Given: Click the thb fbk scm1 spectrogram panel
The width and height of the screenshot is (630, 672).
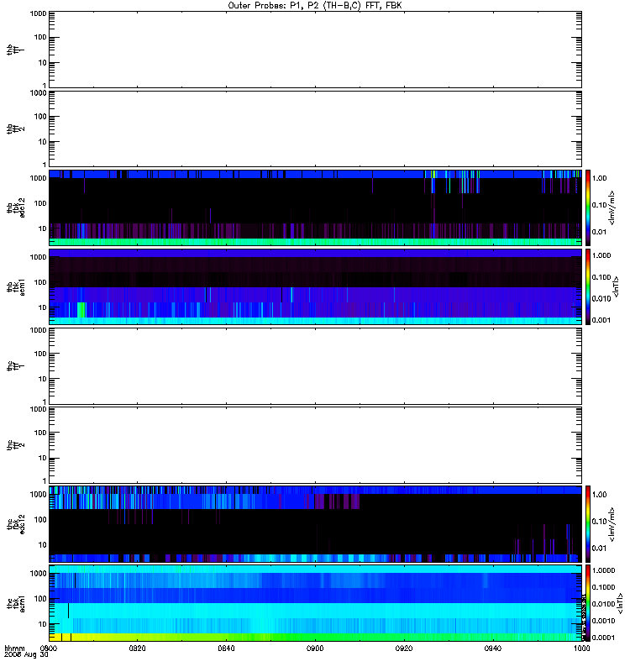Looking at the screenshot, I should click(x=316, y=286).
